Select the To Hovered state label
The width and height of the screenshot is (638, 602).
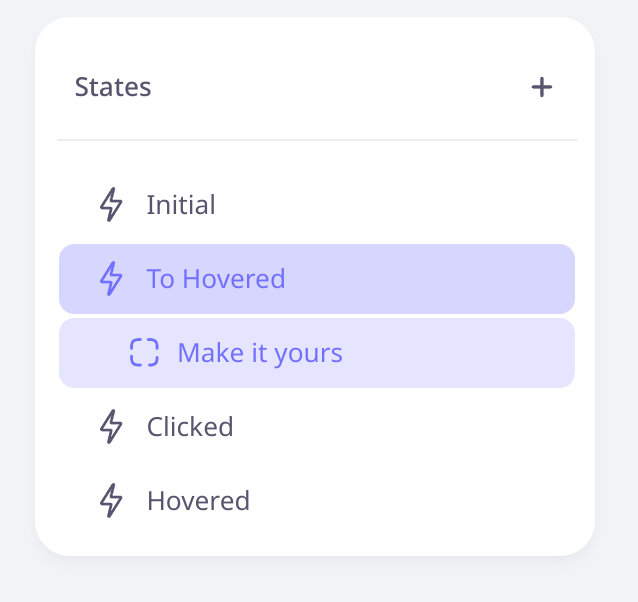[x=216, y=279]
